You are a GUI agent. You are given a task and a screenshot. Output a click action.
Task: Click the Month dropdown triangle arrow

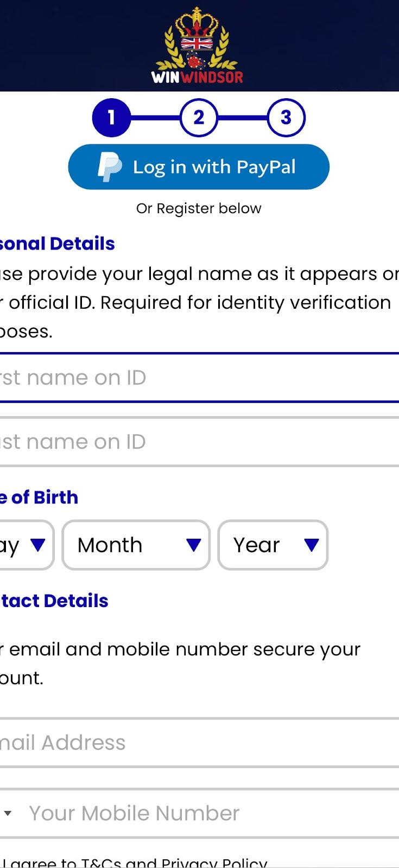193,545
